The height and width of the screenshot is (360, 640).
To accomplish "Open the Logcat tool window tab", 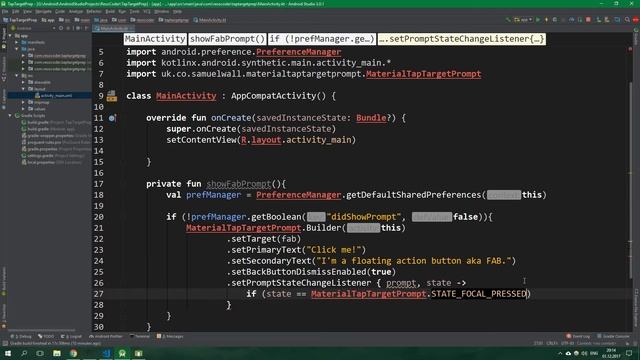I will (71, 337).
